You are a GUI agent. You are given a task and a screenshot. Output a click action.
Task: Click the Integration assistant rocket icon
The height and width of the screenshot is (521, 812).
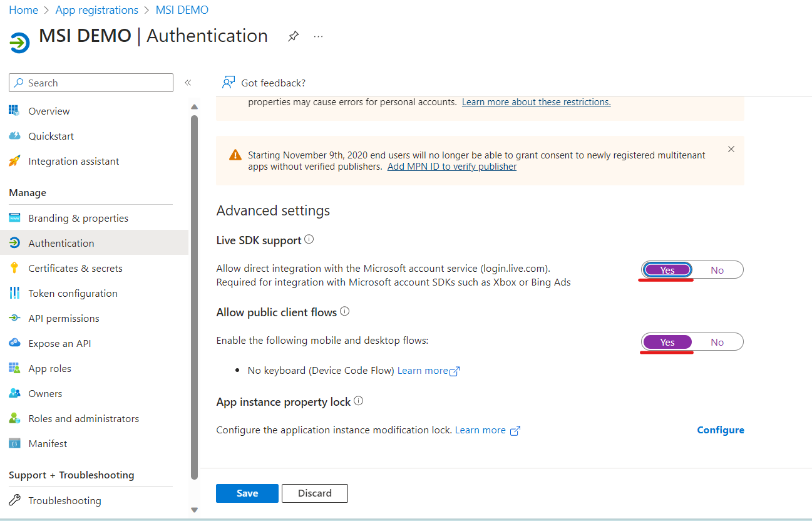tap(14, 161)
